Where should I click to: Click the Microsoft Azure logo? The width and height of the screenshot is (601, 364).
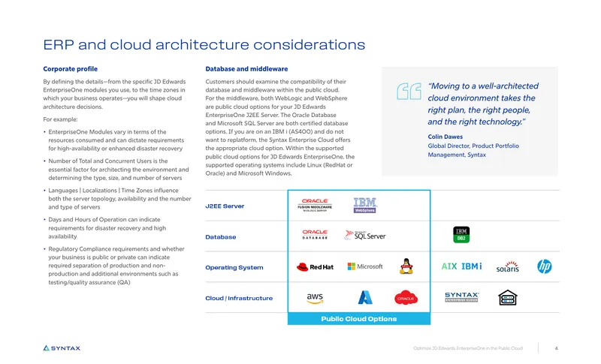[x=365, y=297]
